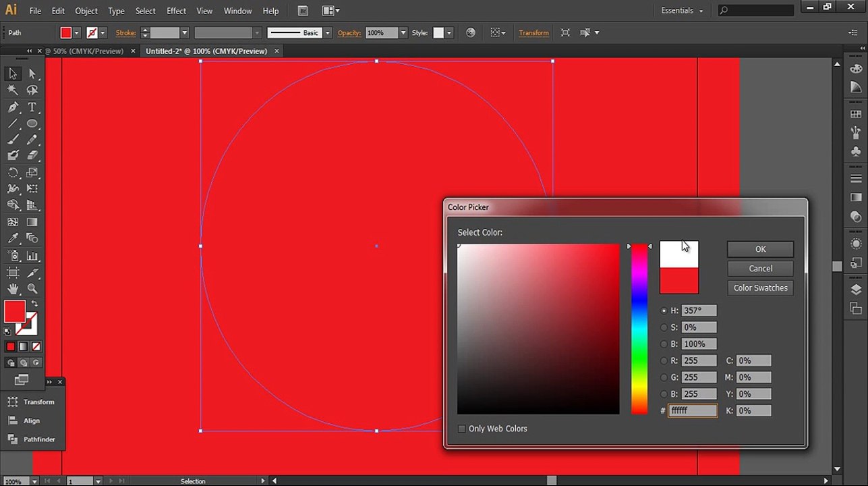Confirm color with the OK button

pos(760,249)
